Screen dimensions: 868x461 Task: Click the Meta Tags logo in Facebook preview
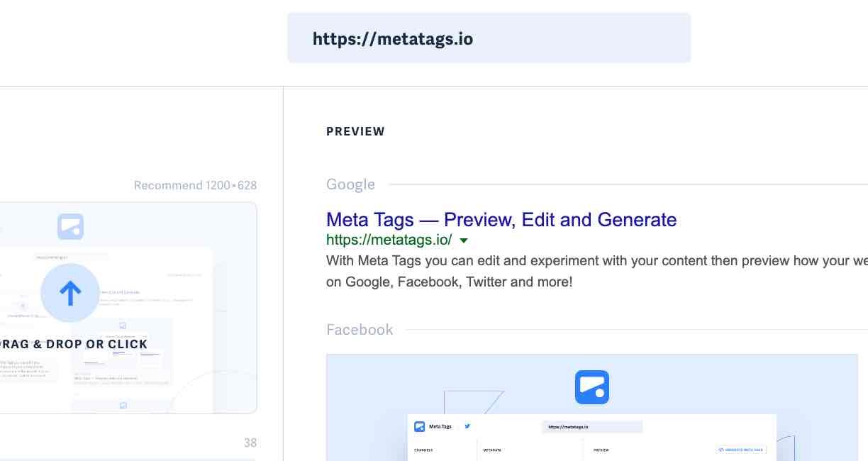click(592, 387)
